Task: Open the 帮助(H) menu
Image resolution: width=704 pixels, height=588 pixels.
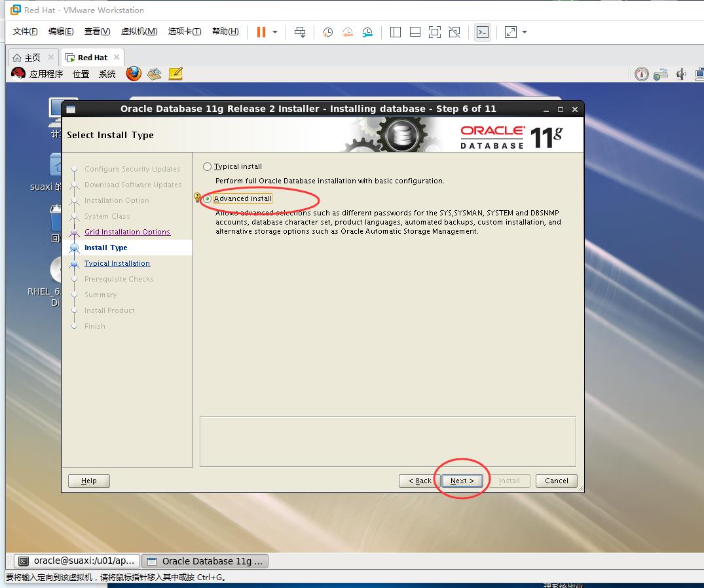Action: [225, 31]
